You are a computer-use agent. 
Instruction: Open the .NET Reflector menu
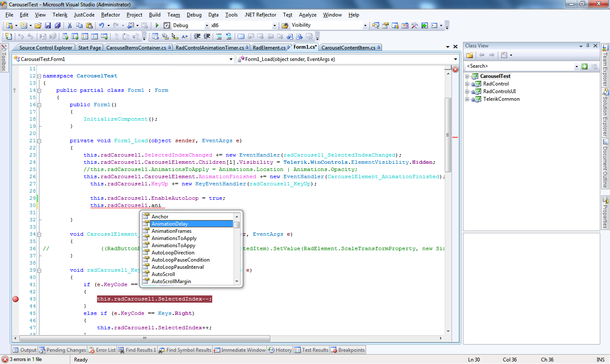pyautogui.click(x=260, y=15)
